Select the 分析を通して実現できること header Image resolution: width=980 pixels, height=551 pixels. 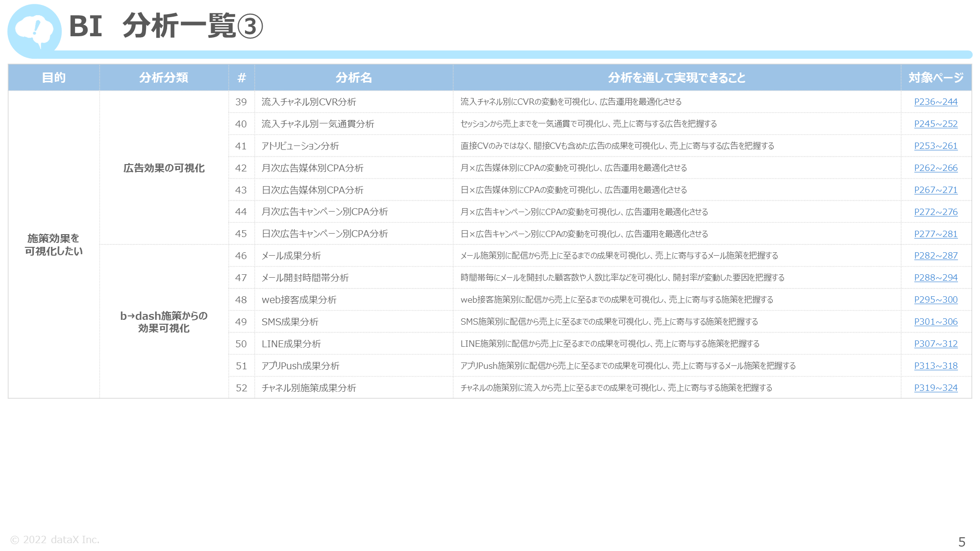(677, 77)
